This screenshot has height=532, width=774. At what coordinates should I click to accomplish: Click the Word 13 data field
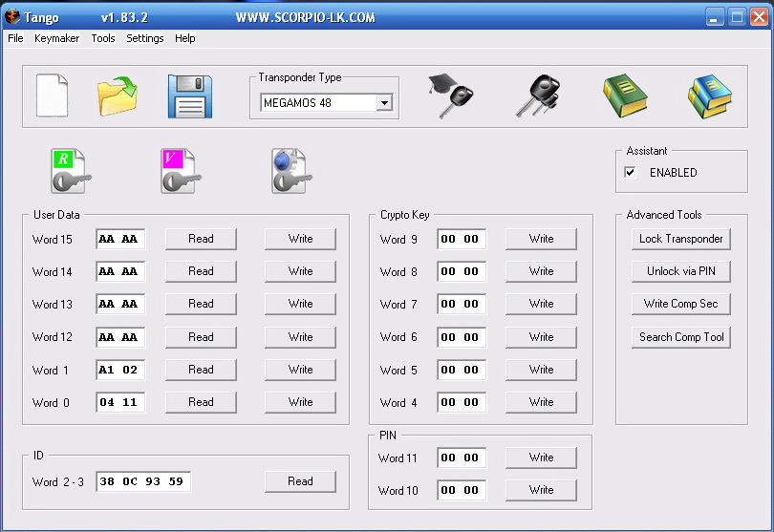120,304
